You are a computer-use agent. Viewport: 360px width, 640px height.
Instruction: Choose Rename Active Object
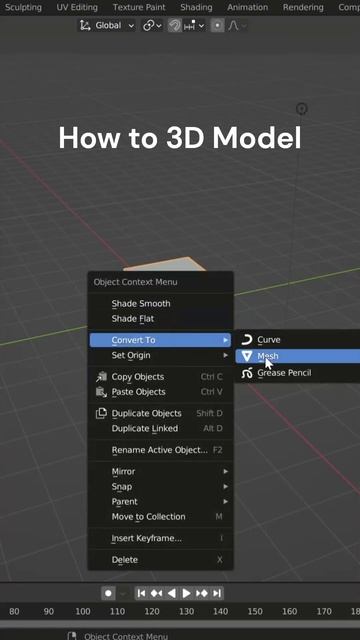(x=160, y=450)
